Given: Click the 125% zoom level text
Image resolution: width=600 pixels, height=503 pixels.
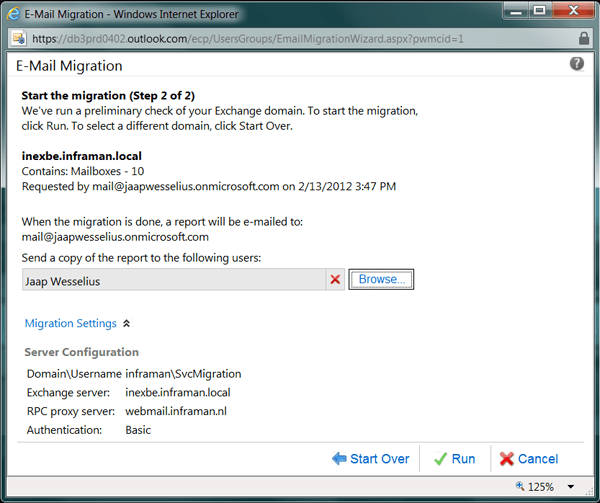Looking at the screenshot, I should coord(541,487).
